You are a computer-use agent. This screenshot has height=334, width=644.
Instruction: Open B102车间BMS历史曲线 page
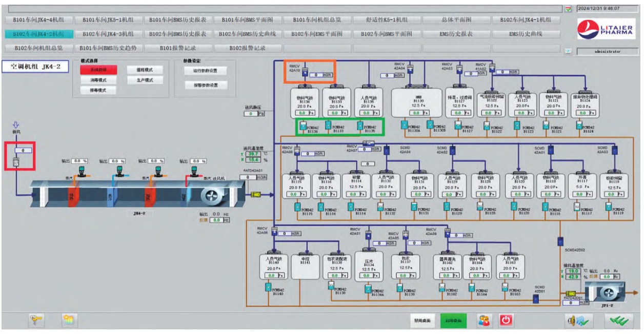point(247,34)
